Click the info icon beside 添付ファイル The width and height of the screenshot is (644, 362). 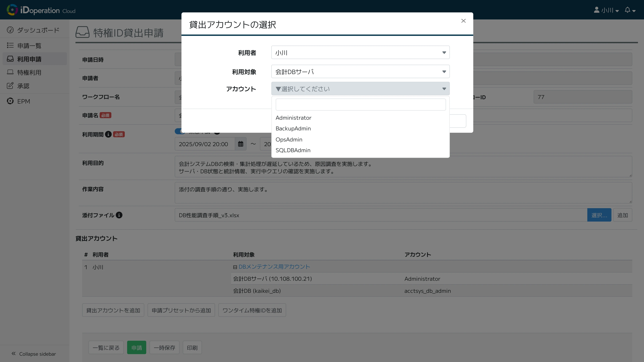point(119,215)
